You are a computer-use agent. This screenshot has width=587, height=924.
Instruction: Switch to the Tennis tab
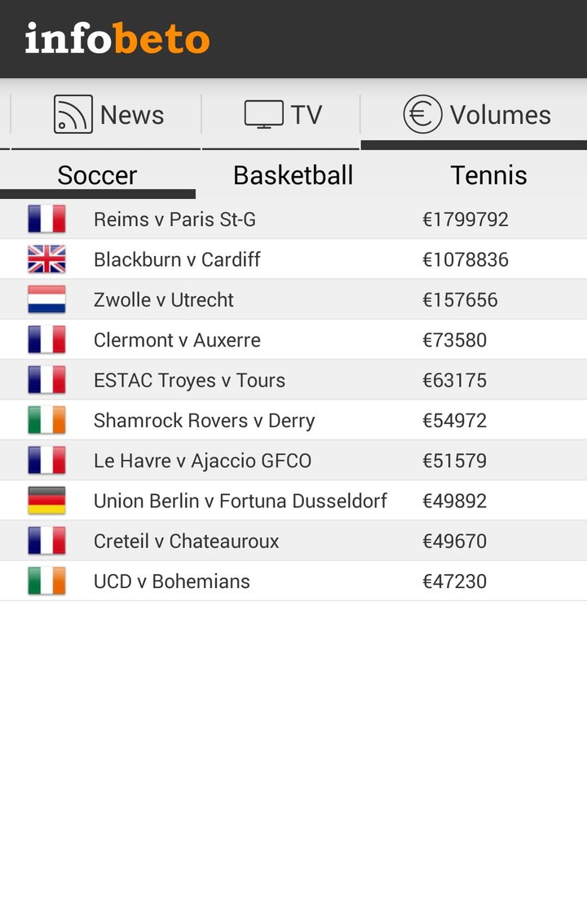click(489, 175)
